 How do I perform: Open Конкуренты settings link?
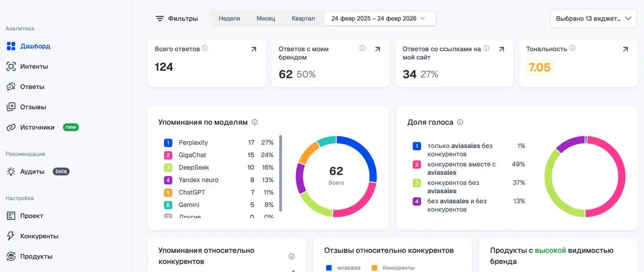pyautogui.click(x=39, y=236)
